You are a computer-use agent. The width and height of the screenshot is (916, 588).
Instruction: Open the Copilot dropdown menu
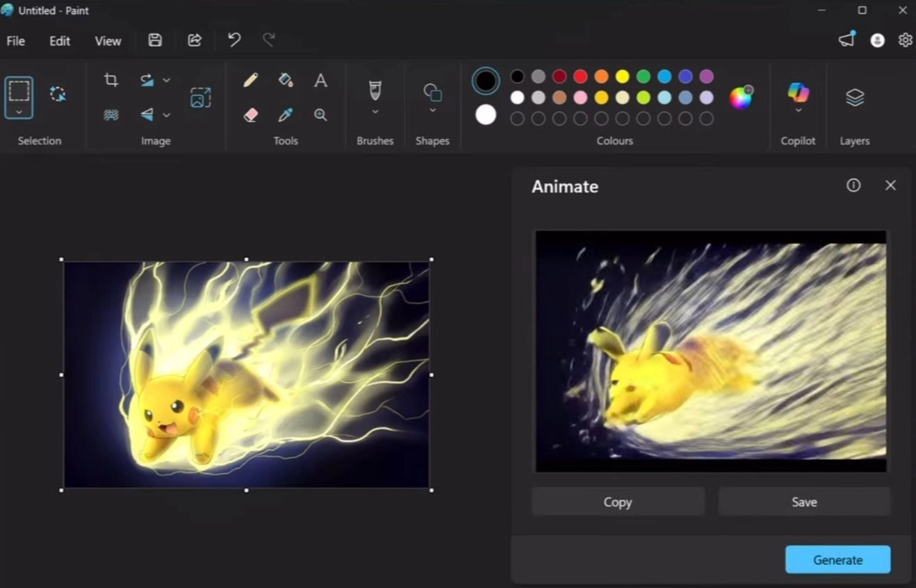tap(798, 111)
